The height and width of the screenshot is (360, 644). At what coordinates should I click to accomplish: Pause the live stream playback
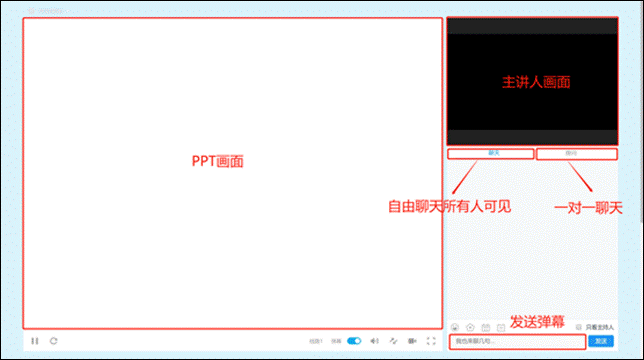point(35,341)
